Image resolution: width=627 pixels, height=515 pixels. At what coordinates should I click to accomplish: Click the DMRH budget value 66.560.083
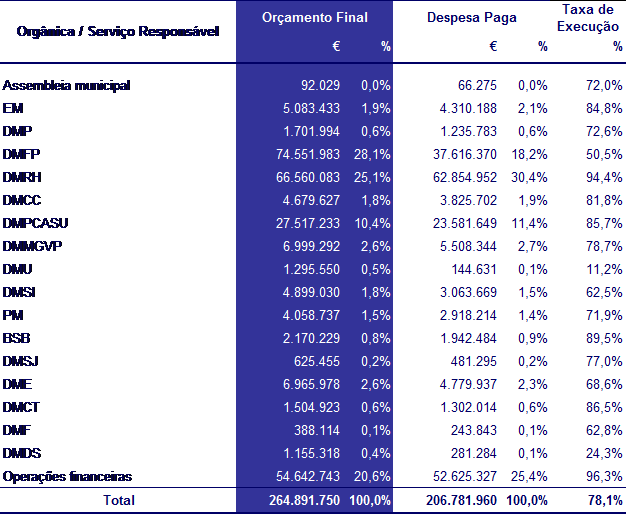coord(308,177)
